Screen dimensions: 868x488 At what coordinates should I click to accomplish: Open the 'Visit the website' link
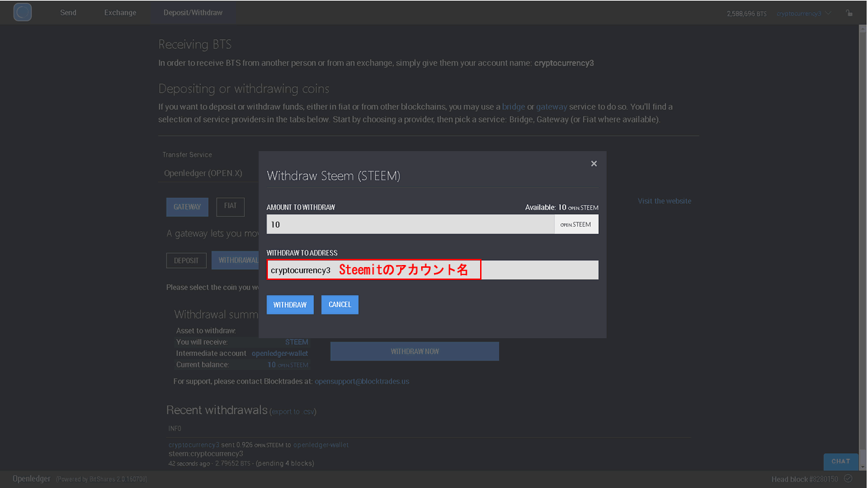pos(665,201)
